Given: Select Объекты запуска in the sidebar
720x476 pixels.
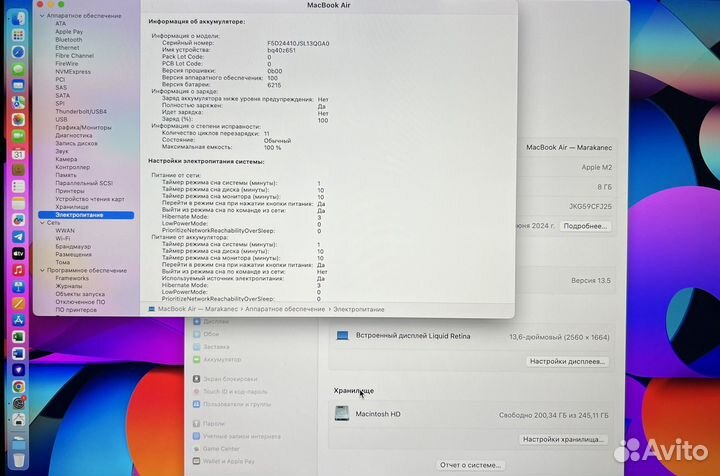Looking at the screenshot, I should pyautogui.click(x=80, y=294).
